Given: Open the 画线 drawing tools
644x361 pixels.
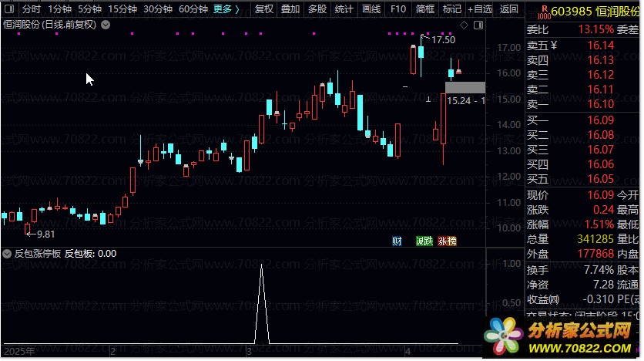Looking at the screenshot, I should coord(371,8).
